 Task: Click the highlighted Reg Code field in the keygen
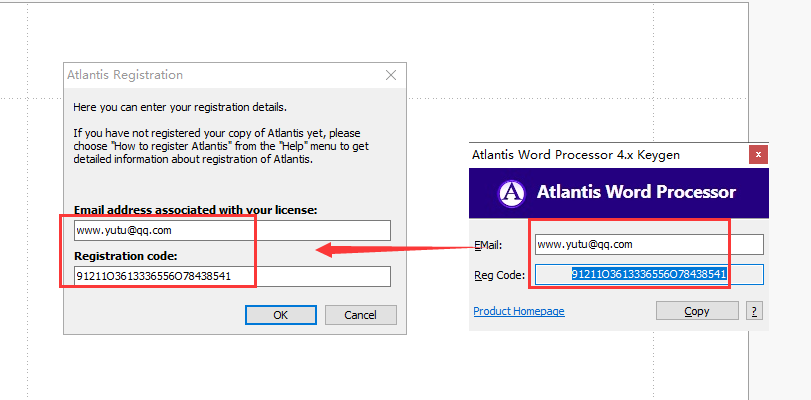pyautogui.click(x=648, y=274)
